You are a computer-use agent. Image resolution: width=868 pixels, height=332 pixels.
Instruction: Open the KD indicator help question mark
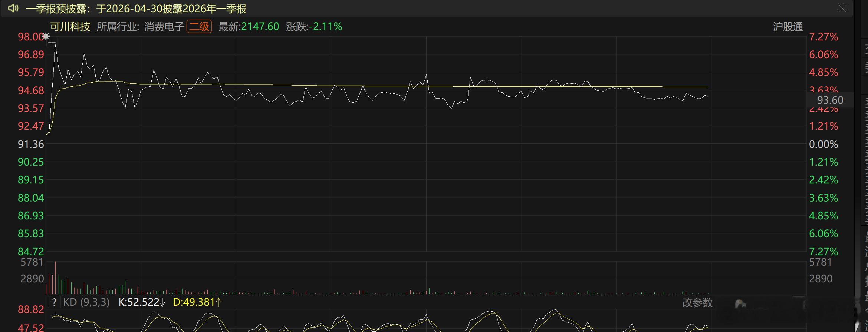point(54,302)
